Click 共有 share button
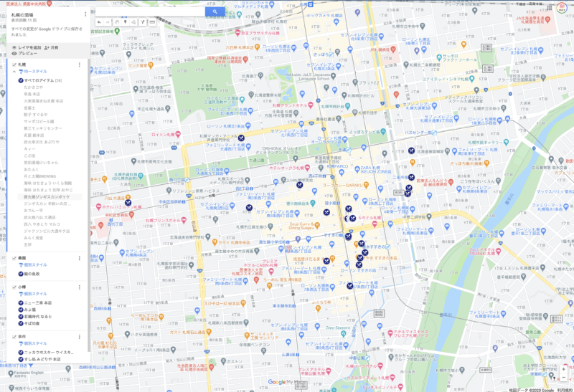Image resolution: width=574 pixels, height=392 pixels. [x=51, y=47]
